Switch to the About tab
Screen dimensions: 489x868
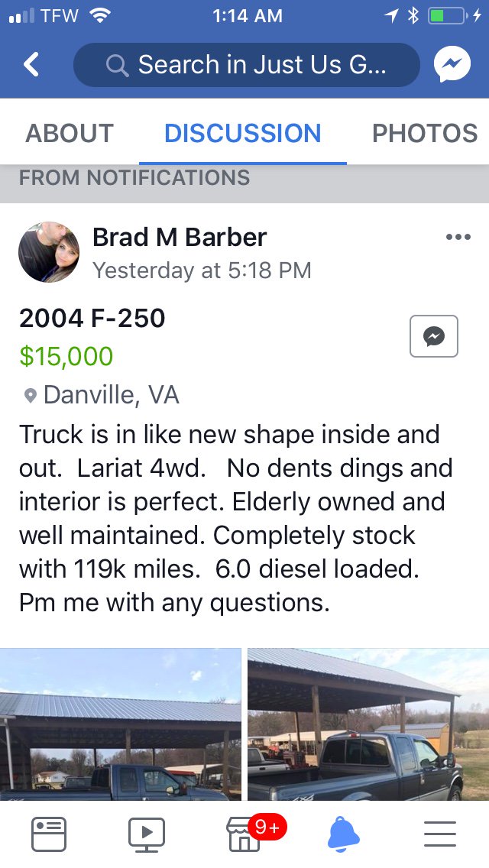tap(70, 133)
